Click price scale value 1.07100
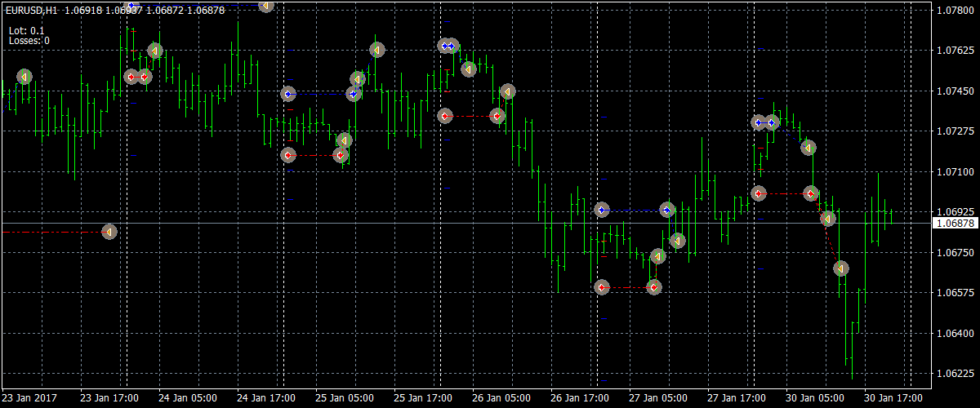This screenshot has width=980, height=408. pos(955,171)
